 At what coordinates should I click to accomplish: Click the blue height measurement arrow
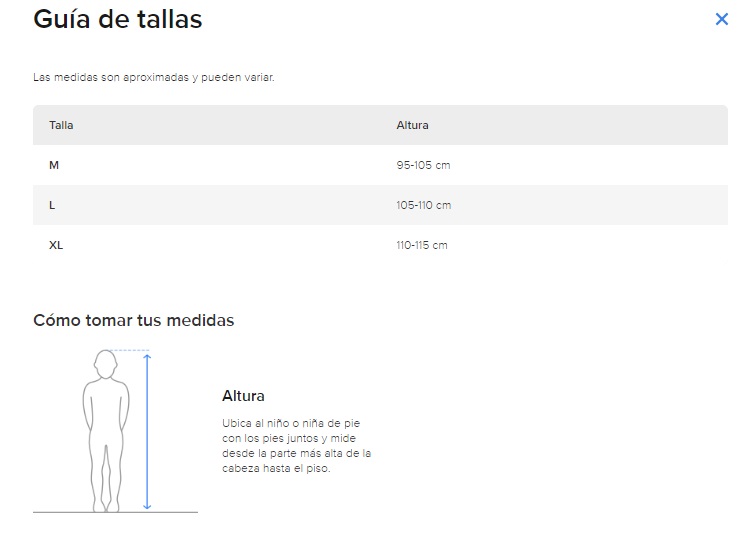click(147, 432)
